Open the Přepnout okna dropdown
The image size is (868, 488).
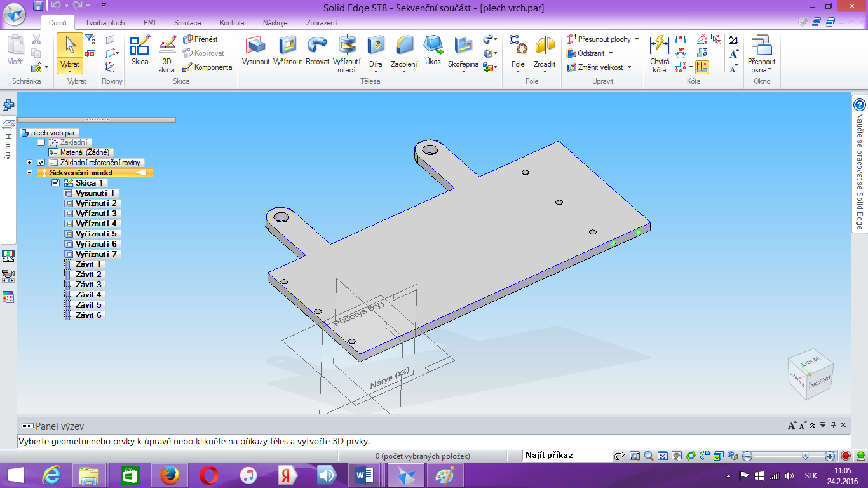[x=770, y=70]
